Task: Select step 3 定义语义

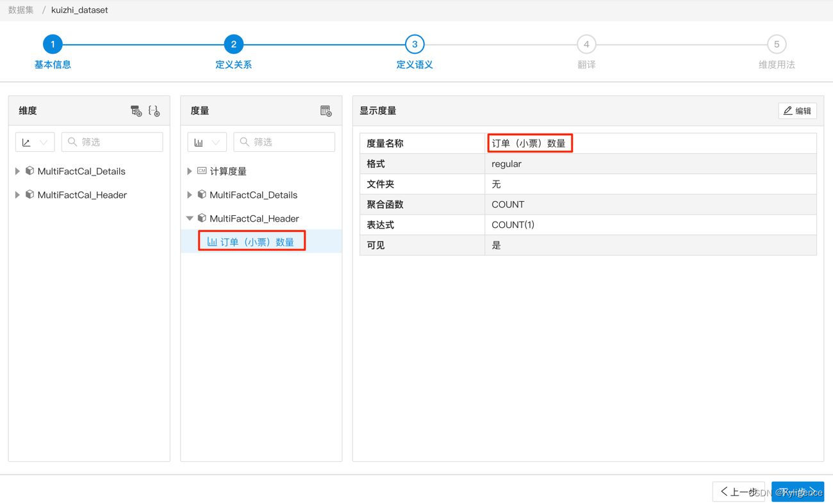Action: [415, 44]
